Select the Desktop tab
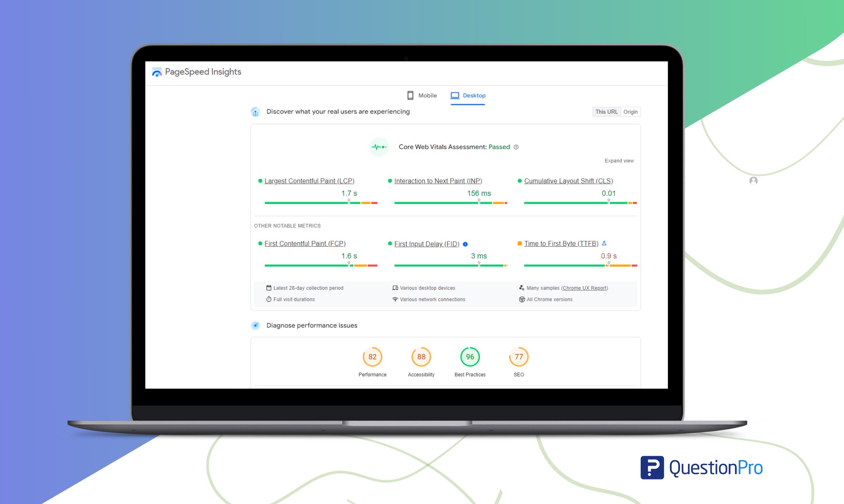Screen dimensions: 844x504 [468, 95]
